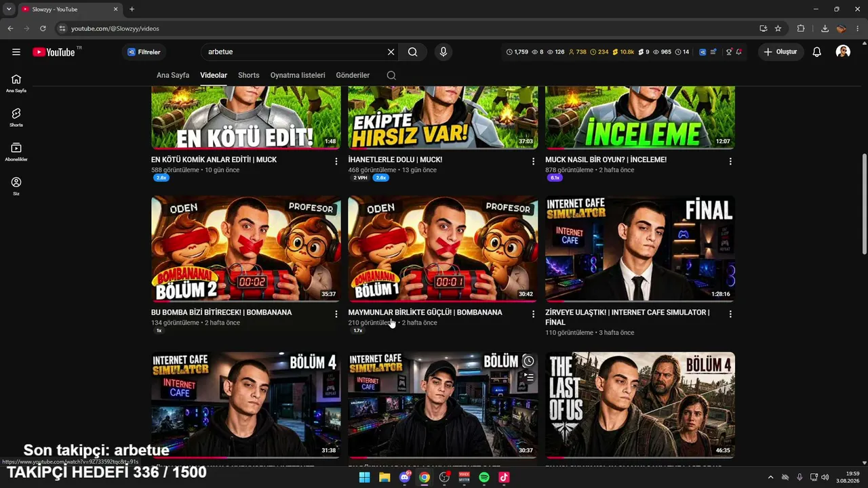Image resolution: width=868 pixels, height=488 pixels.
Task: Open video titled BU BOMBA BİZİ BİTİRECEK
Action: click(x=222, y=312)
